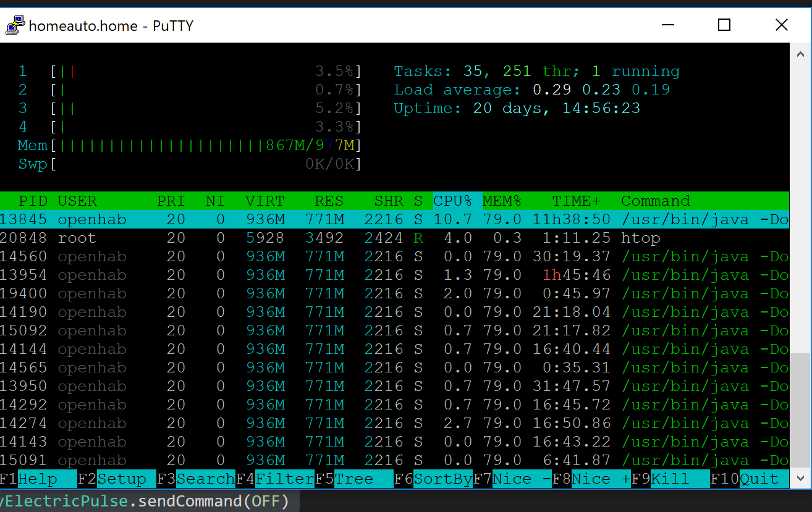The height and width of the screenshot is (512, 812).
Task: Click the PID column header
Action: (x=33, y=201)
